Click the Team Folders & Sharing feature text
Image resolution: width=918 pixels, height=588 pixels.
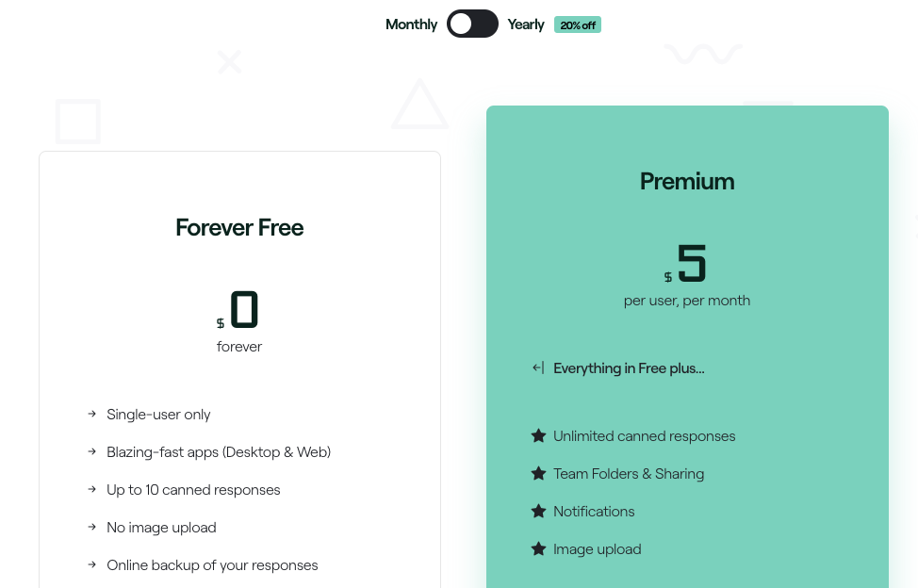pyautogui.click(x=629, y=474)
